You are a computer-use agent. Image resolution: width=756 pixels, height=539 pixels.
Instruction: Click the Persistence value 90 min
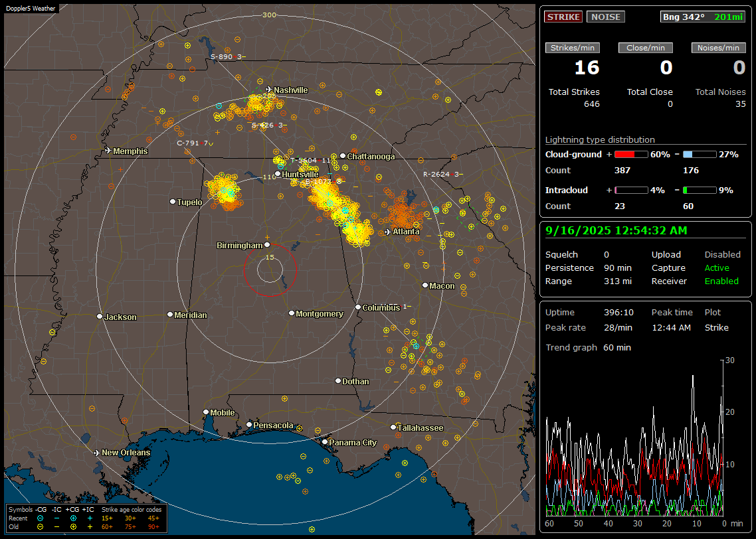(x=618, y=268)
